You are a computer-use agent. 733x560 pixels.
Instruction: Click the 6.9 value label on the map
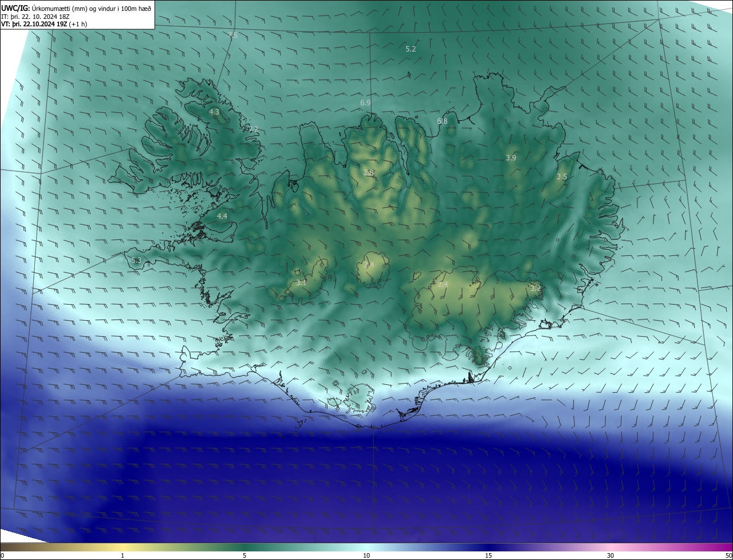click(x=365, y=102)
